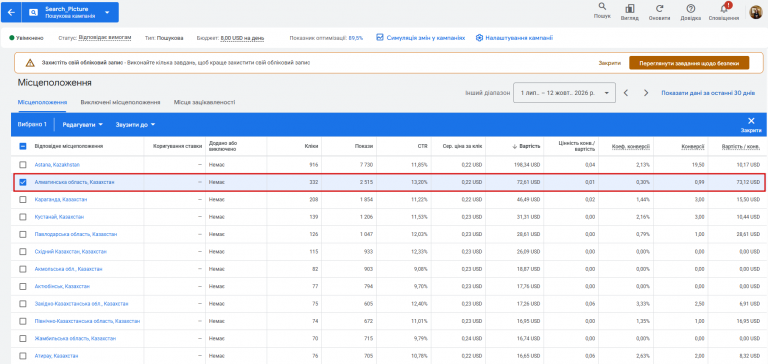This screenshot has width=768, height=364.
Task: Open Павлодарська область, Казахстан link
Action: [76, 234]
